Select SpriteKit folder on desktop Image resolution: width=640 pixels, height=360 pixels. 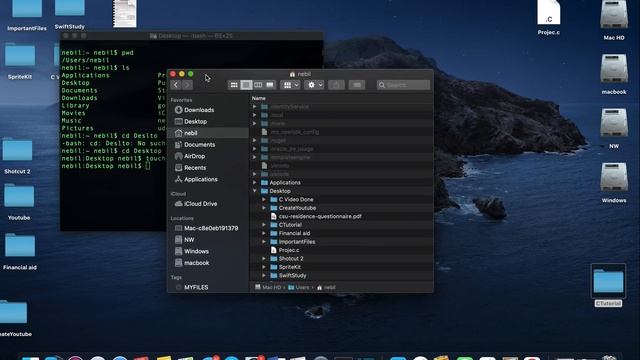[20, 60]
